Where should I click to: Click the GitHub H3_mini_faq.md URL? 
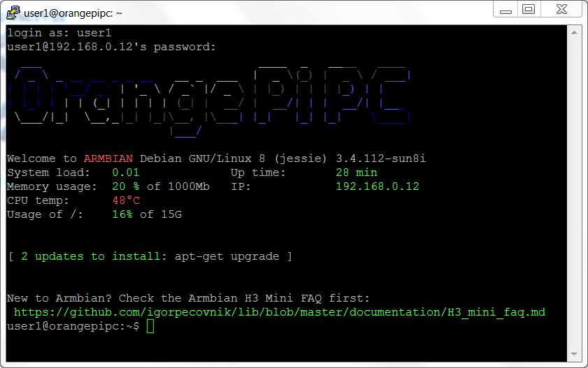[279, 312]
